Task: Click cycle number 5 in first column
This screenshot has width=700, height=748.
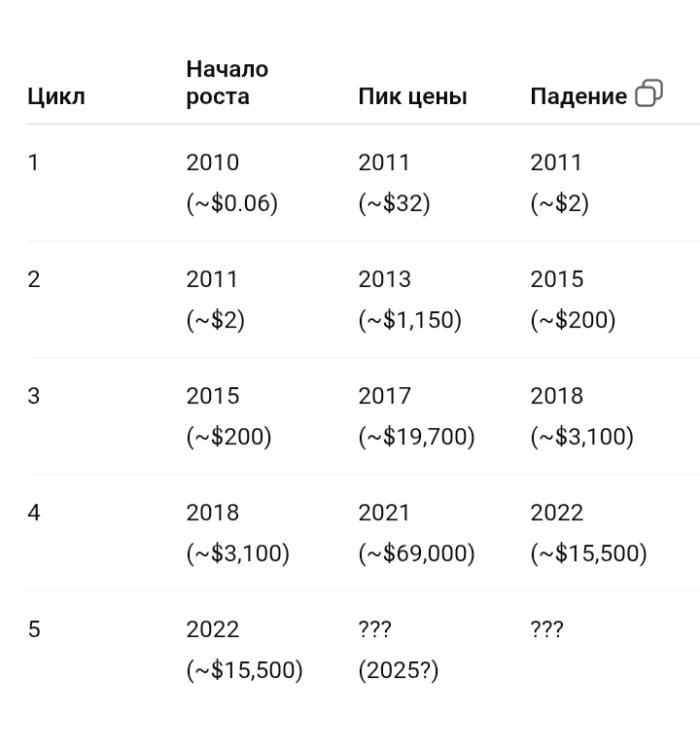Action: 34,629
